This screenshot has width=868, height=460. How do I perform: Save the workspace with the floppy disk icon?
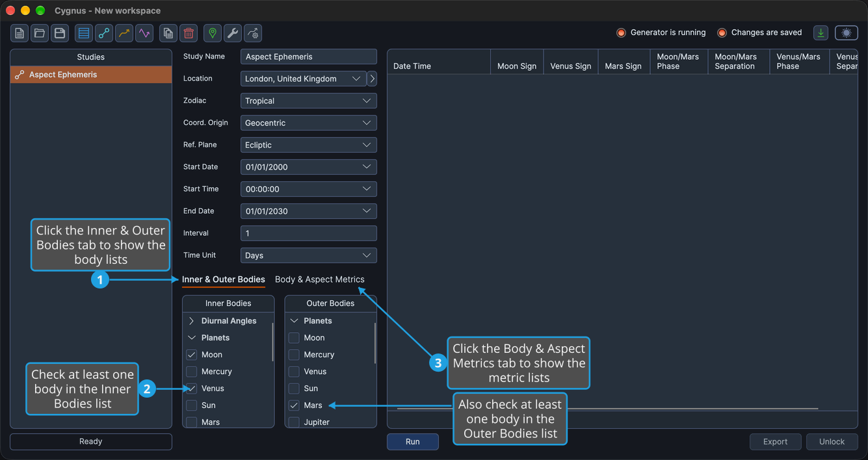60,33
